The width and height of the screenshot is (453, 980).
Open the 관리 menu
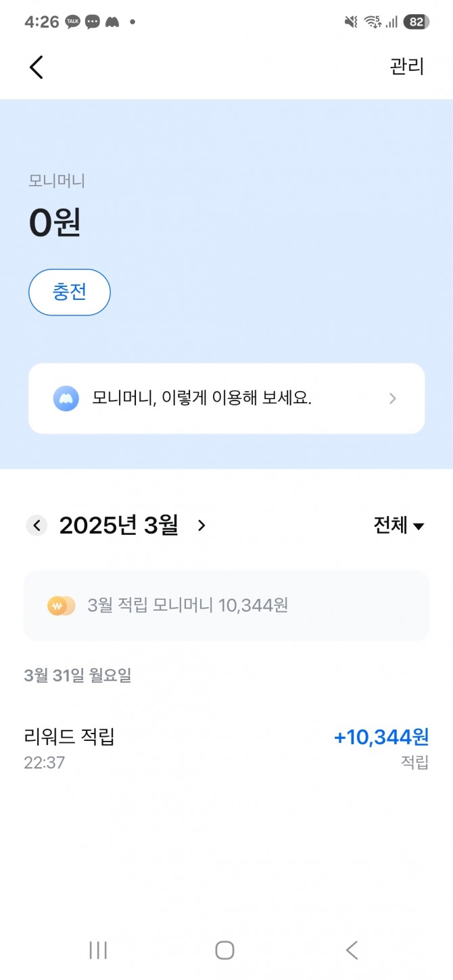click(x=406, y=67)
